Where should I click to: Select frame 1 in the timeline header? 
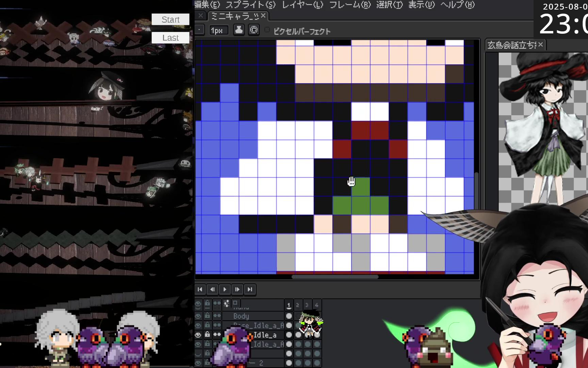pos(289,305)
